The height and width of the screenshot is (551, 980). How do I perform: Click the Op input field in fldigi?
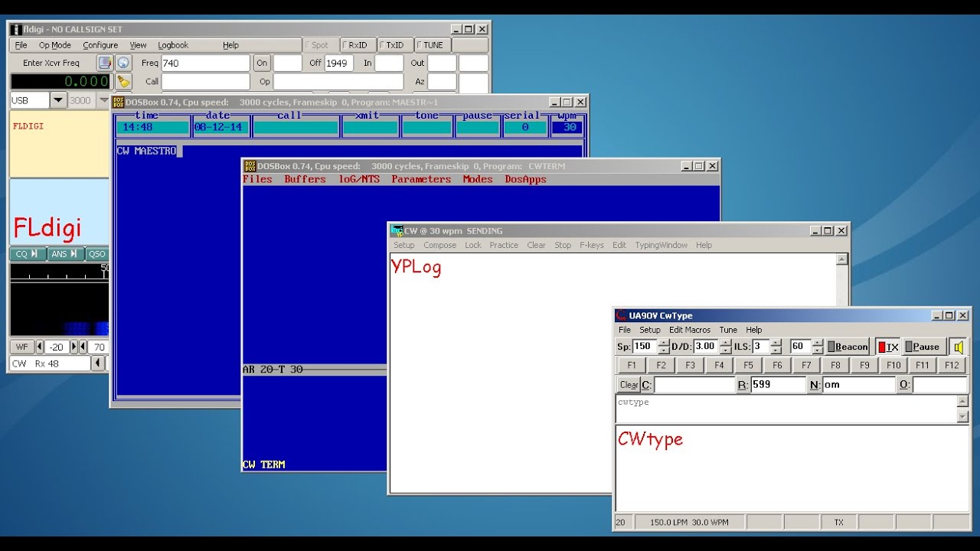click(338, 81)
